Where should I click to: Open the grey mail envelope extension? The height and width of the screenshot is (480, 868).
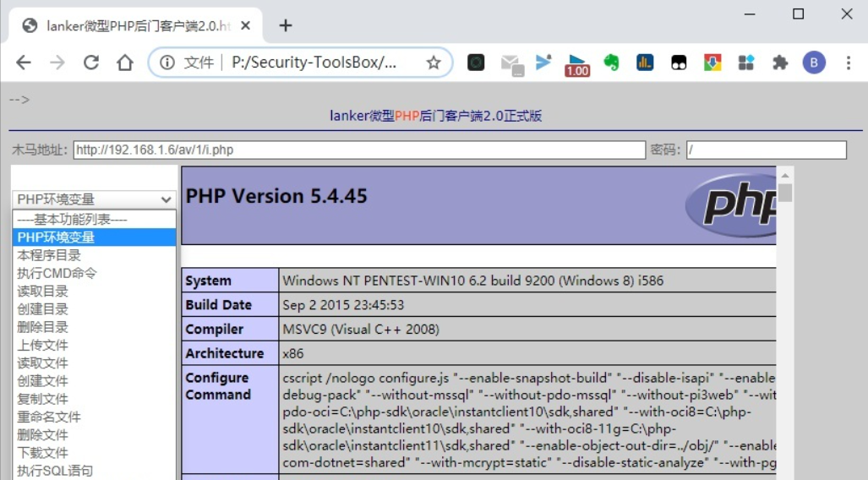pos(512,65)
